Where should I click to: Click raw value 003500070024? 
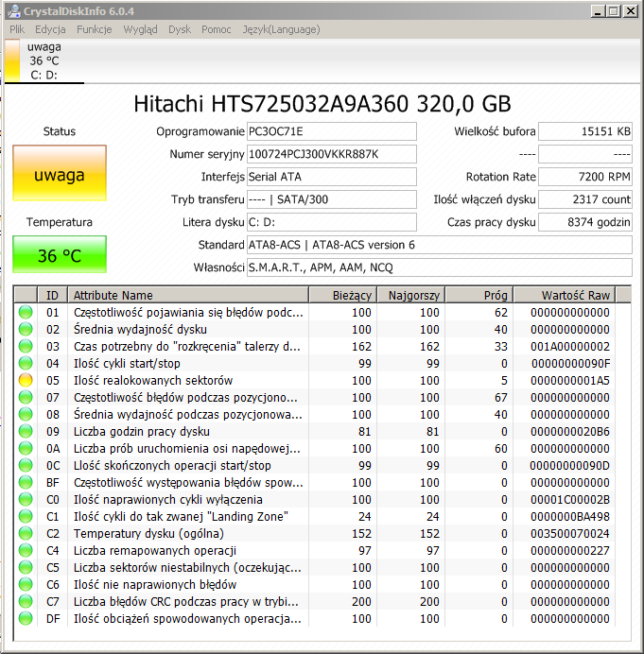coord(570,533)
